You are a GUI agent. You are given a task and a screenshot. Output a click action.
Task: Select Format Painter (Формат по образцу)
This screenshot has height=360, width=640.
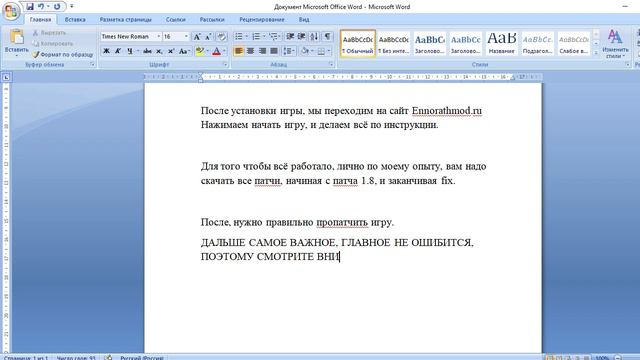tap(63, 54)
